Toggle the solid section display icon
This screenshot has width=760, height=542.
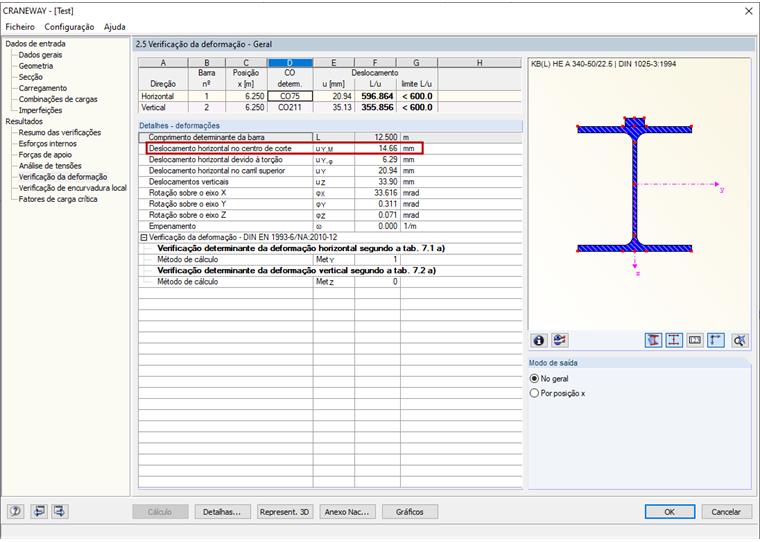pyautogui.click(x=653, y=340)
